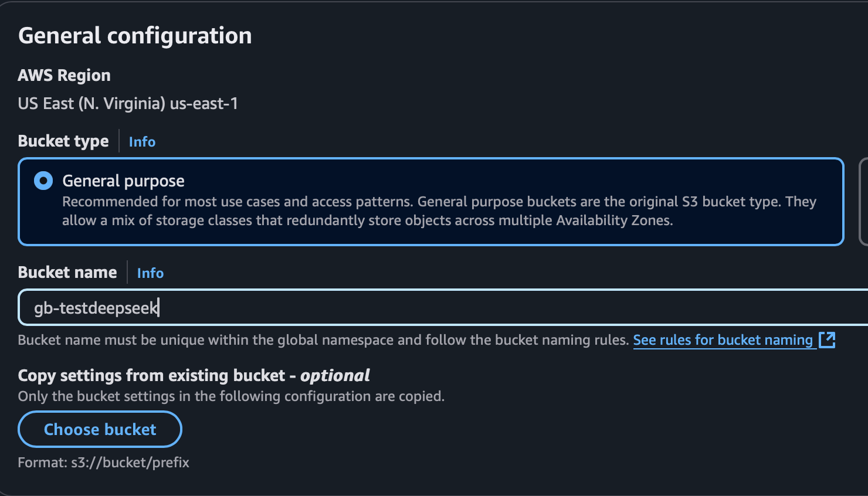
Task: Click the italic optional word in heading
Action: click(335, 375)
